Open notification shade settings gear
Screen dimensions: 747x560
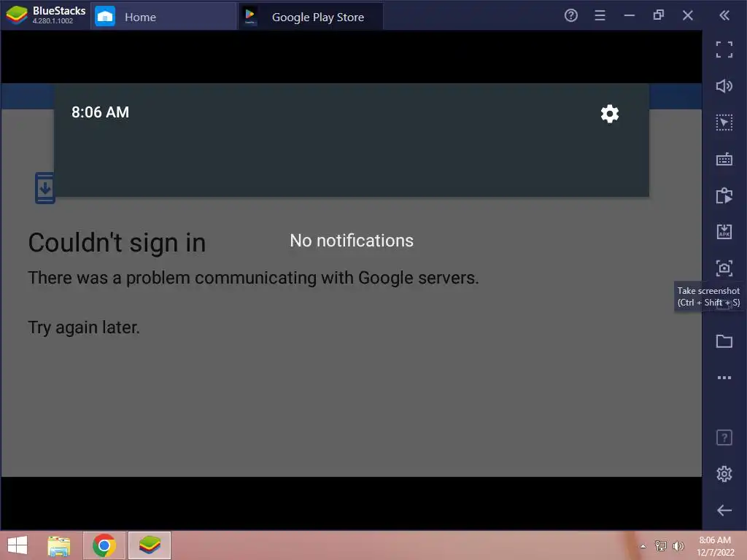pyautogui.click(x=609, y=114)
